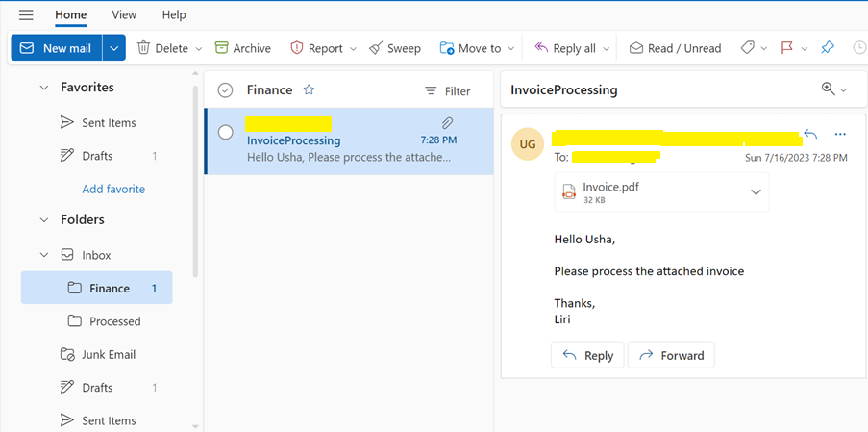Collapse the Favorites section
This screenshot has height=432, width=868.
coord(44,88)
